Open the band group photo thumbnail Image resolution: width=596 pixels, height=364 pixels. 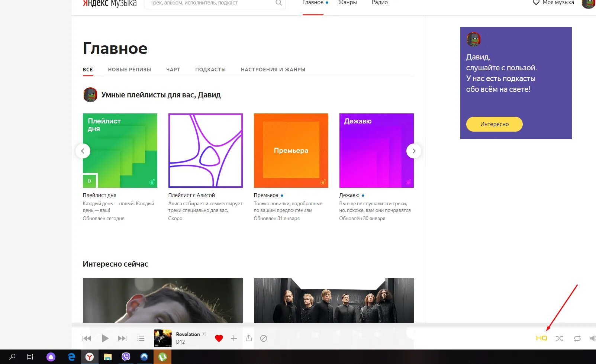pos(334,300)
